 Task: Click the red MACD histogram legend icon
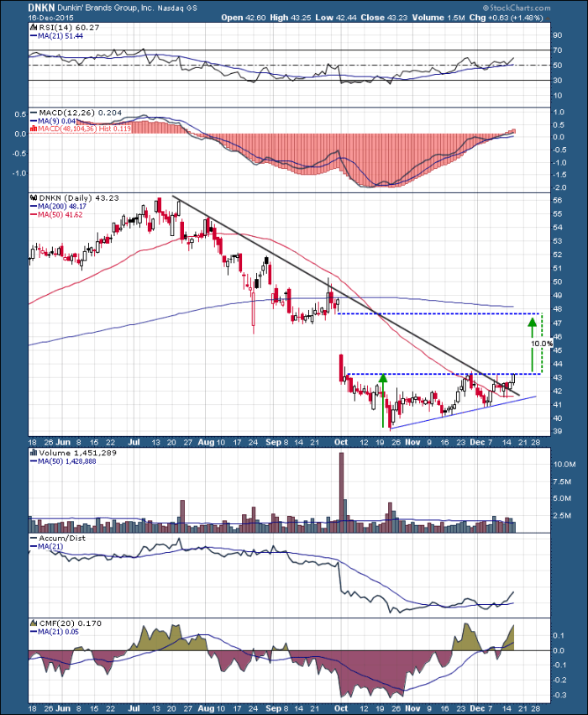click(x=34, y=129)
